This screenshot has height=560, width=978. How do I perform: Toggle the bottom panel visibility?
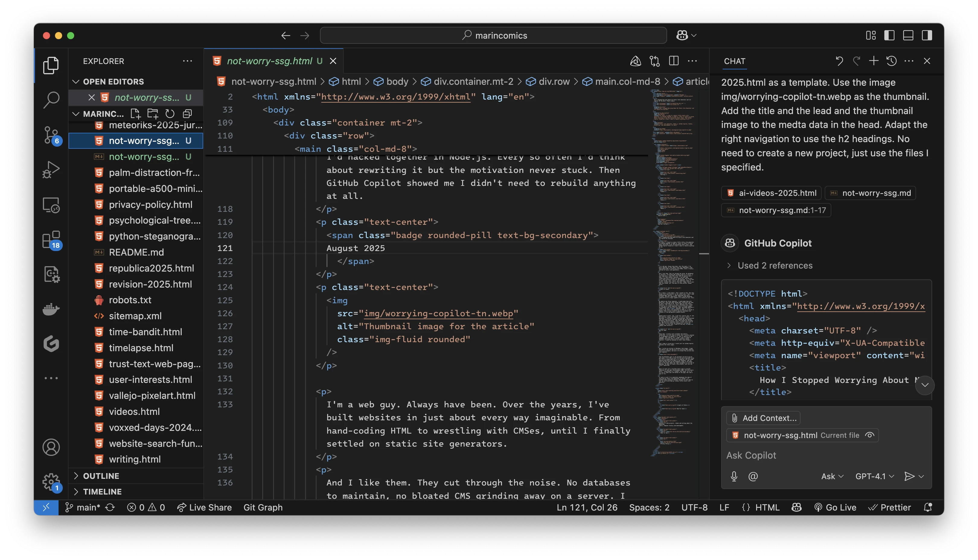click(908, 35)
